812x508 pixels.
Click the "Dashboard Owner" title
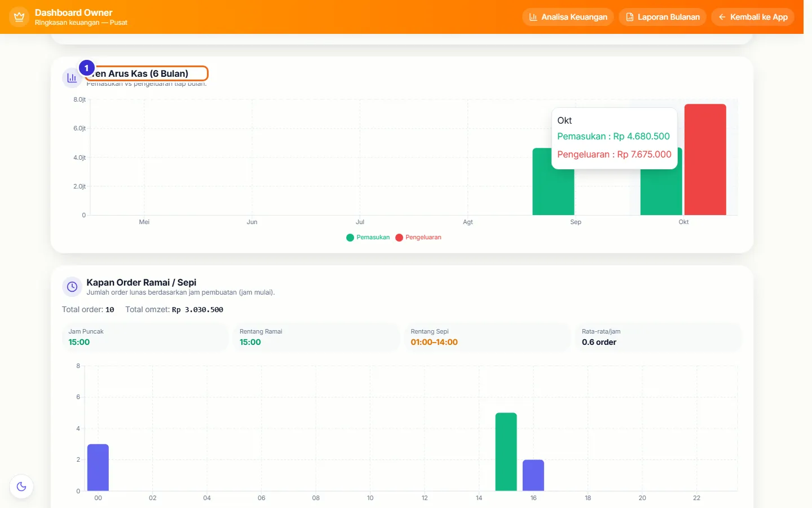73,12
